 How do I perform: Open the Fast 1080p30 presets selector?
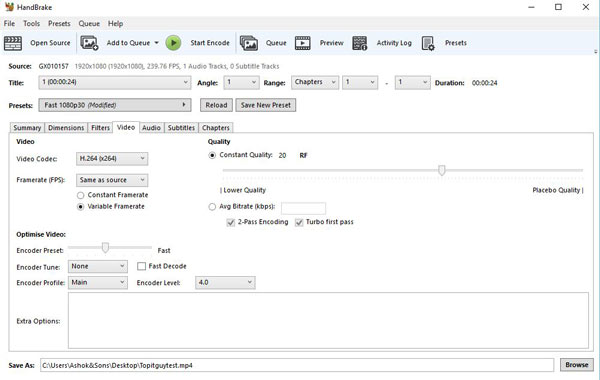[114, 105]
